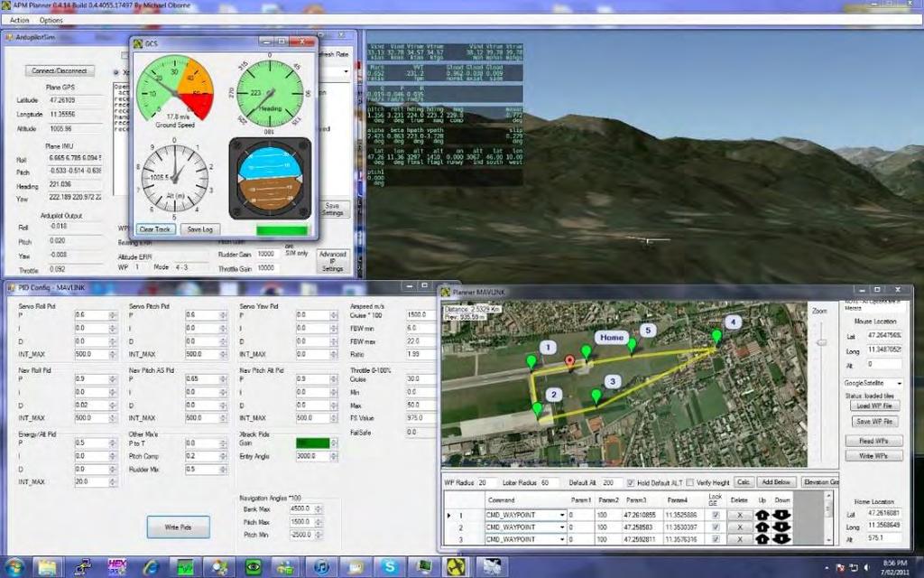Click the green waypoint 4 marker on the map

[x=716, y=338]
